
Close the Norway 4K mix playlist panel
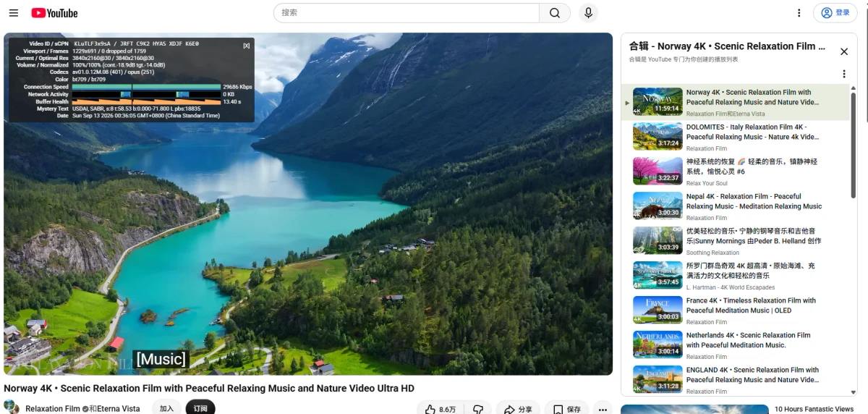pyautogui.click(x=843, y=51)
